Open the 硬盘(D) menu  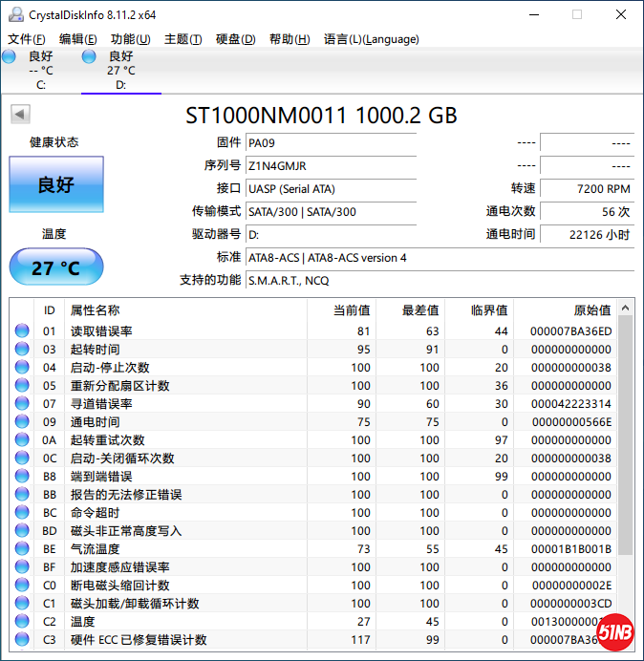(x=235, y=39)
